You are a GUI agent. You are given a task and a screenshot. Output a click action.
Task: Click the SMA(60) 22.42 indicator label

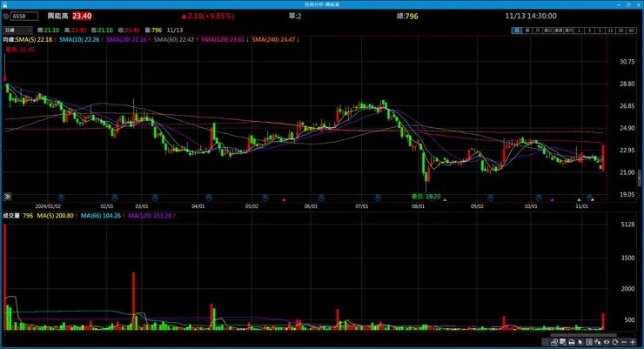tap(174, 39)
